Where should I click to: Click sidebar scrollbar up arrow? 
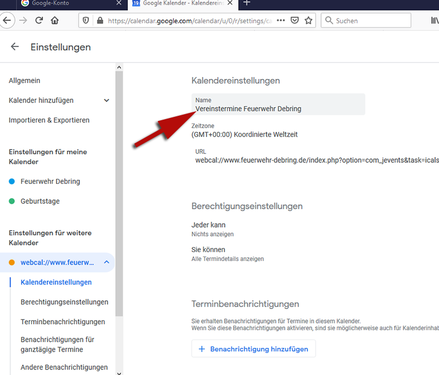click(119, 67)
